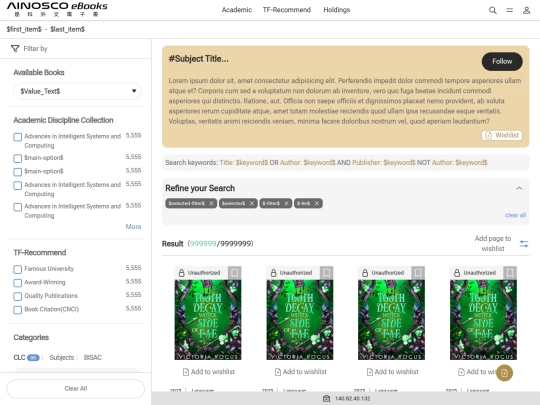Remove the $selected$ filter chip with its X
540x405 pixels.
(251, 203)
